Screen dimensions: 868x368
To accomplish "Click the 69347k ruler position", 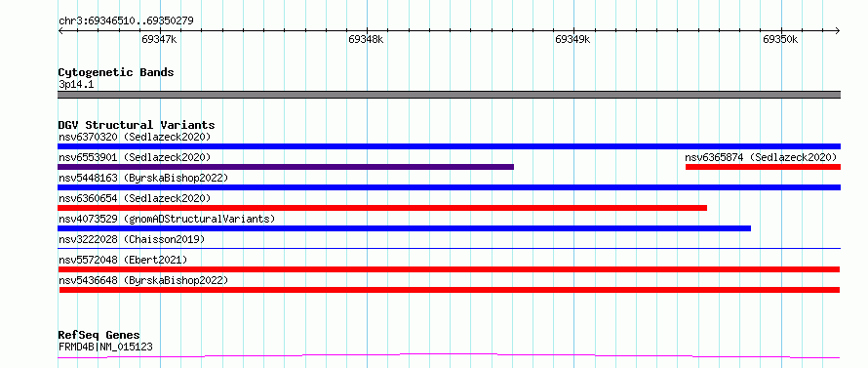I will (x=159, y=39).
